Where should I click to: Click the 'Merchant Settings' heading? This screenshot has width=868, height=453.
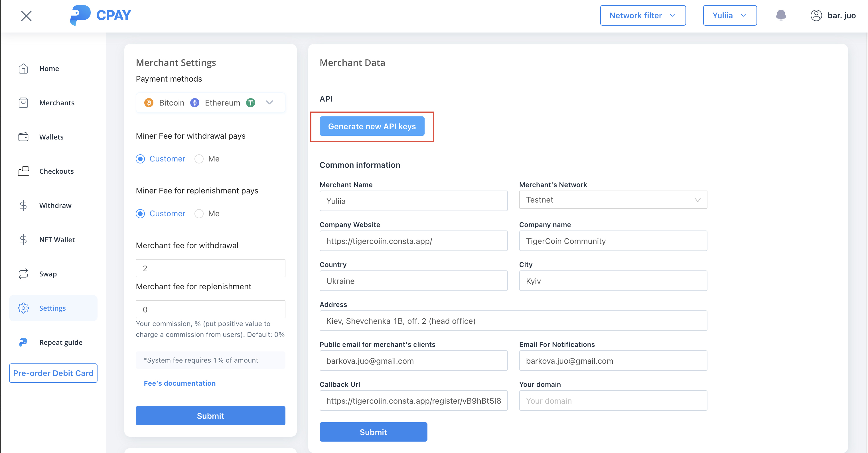[x=176, y=63]
